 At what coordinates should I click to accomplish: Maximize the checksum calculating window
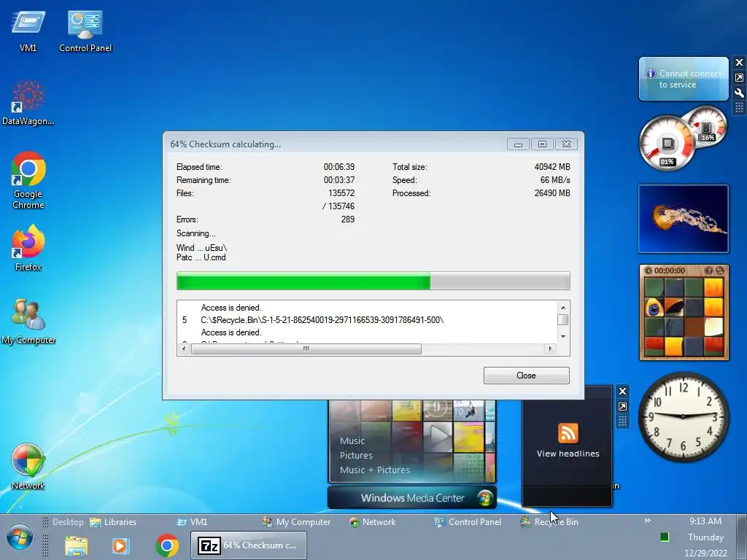point(542,144)
